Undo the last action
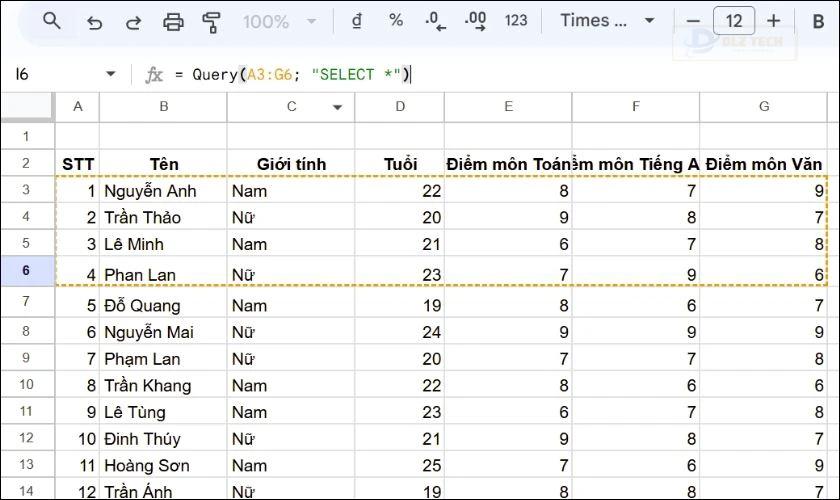The width and height of the screenshot is (840, 500). 94,23
